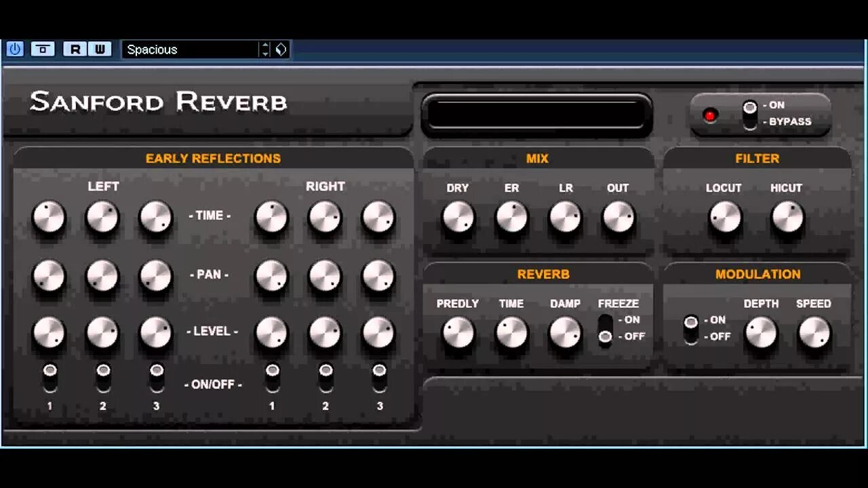Click the PREDLY reverb knob

pos(458,333)
